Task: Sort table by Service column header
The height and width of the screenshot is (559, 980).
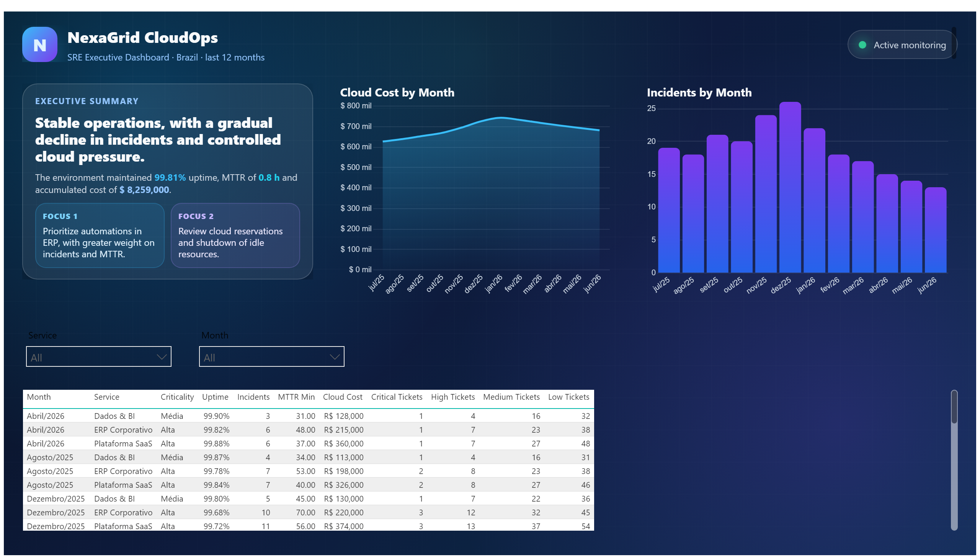Action: coord(106,397)
